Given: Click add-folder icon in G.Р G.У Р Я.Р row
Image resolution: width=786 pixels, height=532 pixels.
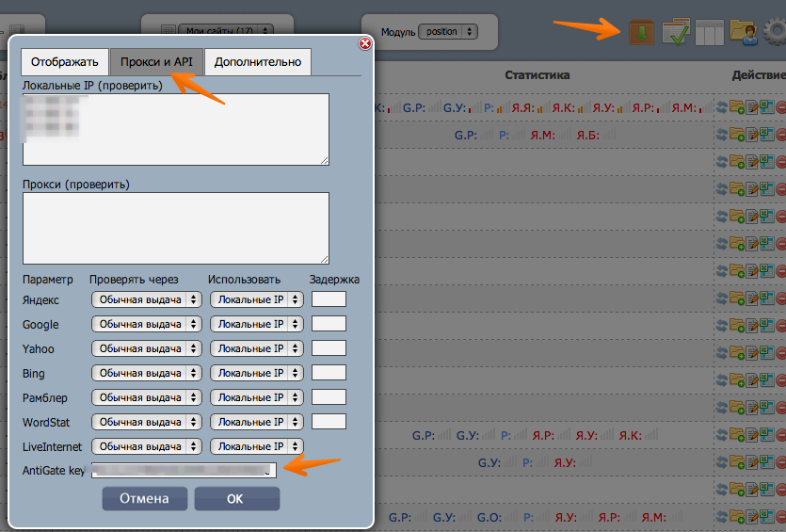Looking at the screenshot, I should click(737, 435).
